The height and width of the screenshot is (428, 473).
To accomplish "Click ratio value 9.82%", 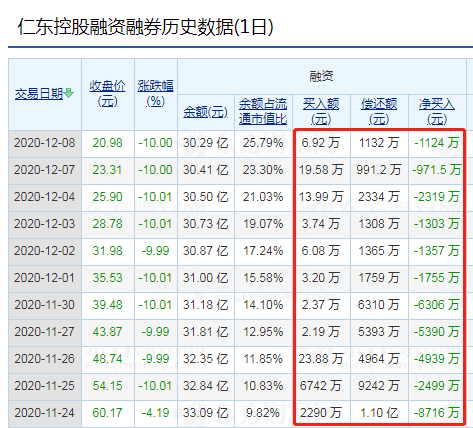I will (263, 413).
